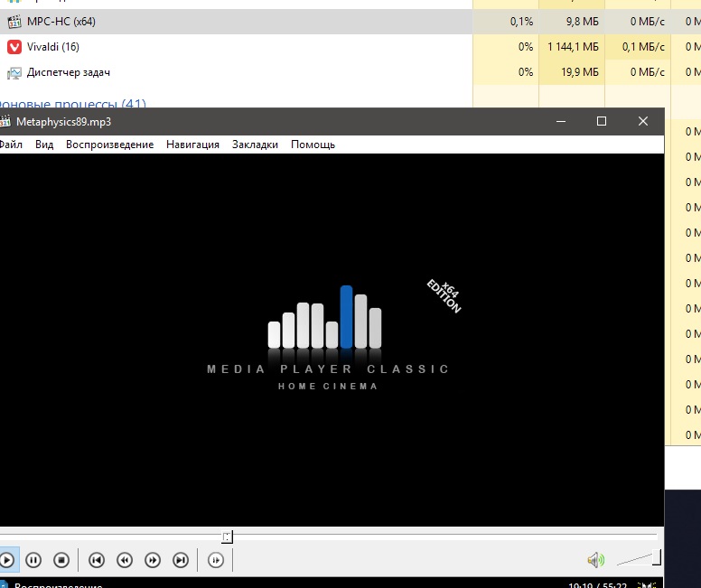
Task: Click the Диспетчер задач process icon
Action: click(x=14, y=72)
